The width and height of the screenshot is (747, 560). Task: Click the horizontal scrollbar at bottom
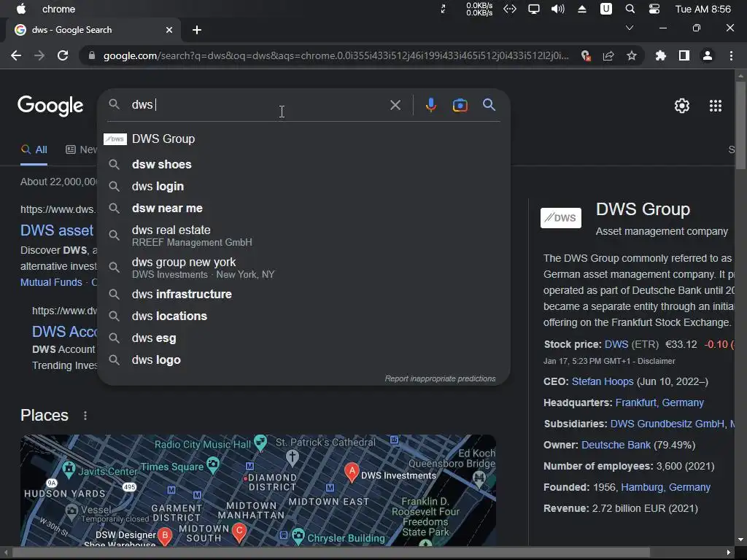[330, 553]
